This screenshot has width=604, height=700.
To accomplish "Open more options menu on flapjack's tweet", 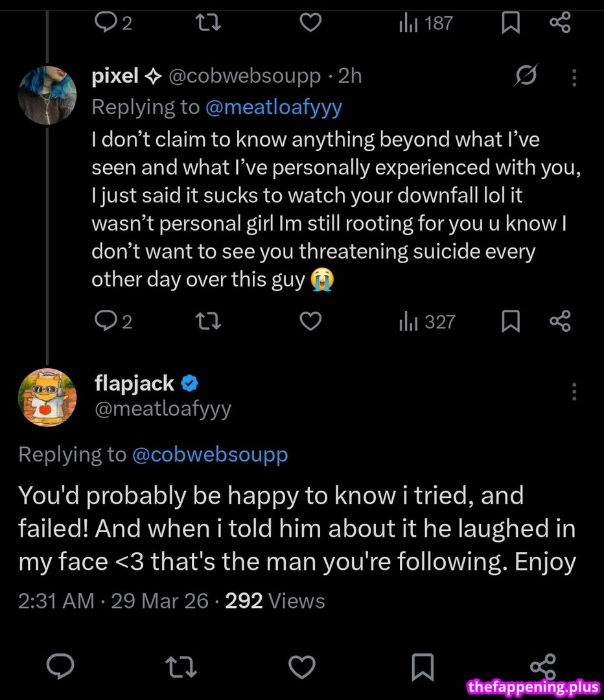I will (574, 391).
